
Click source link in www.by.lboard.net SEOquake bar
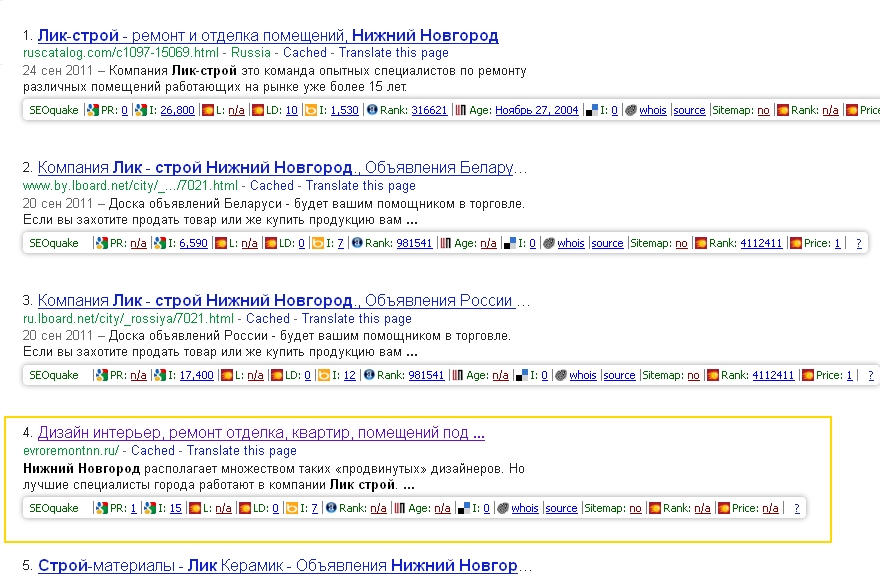607,244
